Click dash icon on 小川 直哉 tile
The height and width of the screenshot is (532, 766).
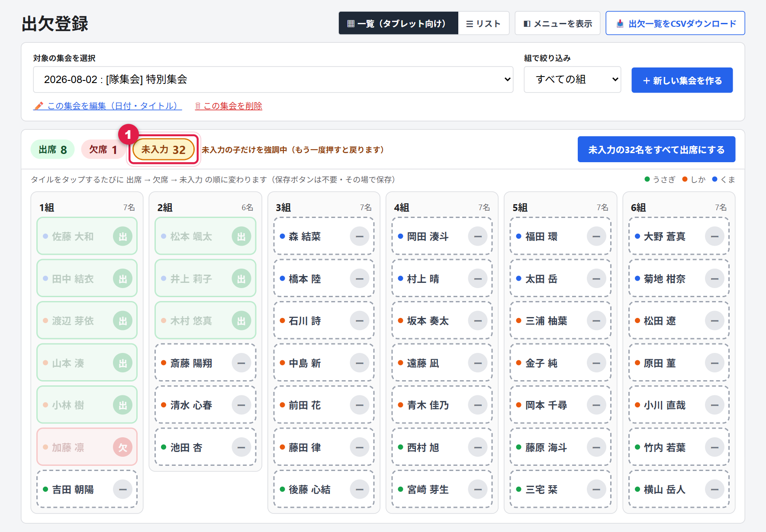click(x=715, y=405)
